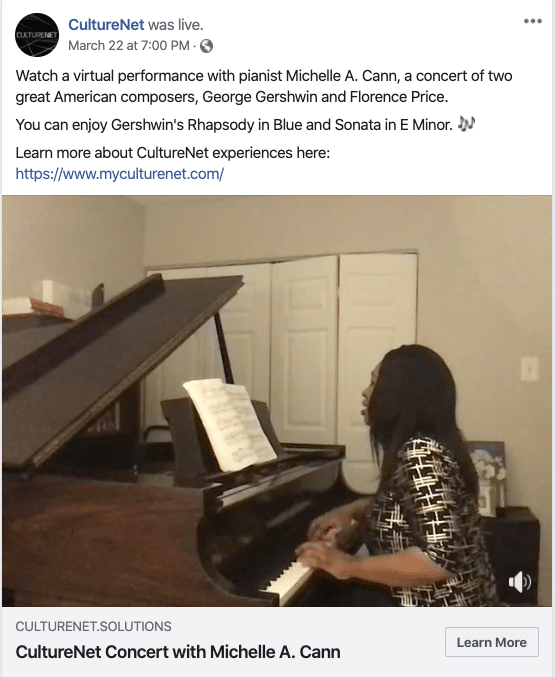Image resolution: width=555 pixels, height=677 pixels.
Task: Click the 'was live.' status text
Action: [x=175, y=25]
